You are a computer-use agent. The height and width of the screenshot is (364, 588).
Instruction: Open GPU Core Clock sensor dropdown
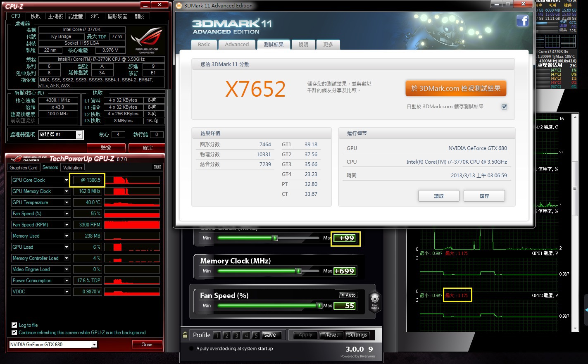click(x=67, y=180)
